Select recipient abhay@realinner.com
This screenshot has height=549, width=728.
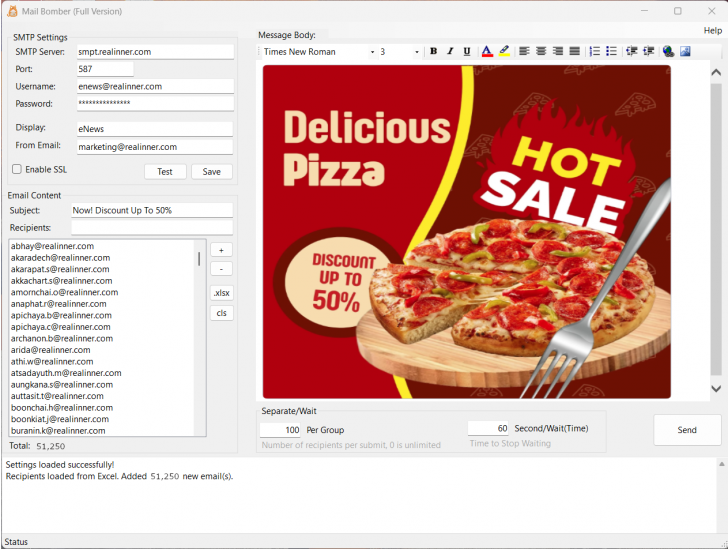tap(52, 246)
